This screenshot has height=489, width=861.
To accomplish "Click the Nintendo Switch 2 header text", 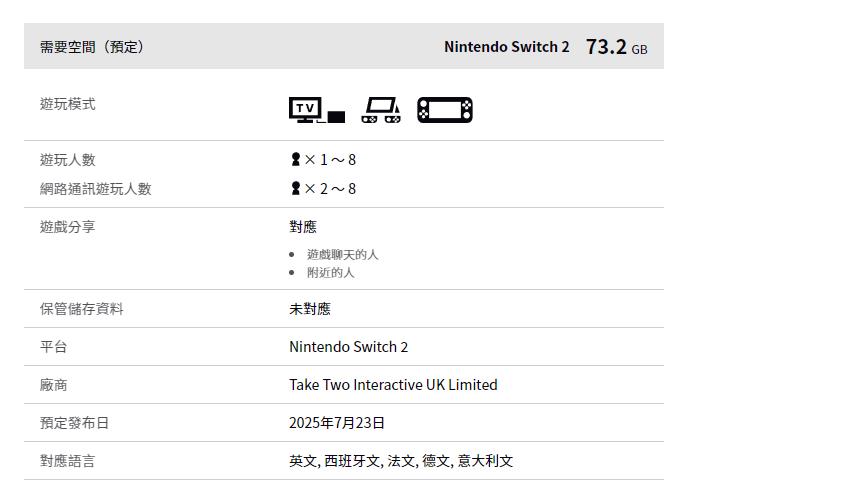I will tap(506, 47).
